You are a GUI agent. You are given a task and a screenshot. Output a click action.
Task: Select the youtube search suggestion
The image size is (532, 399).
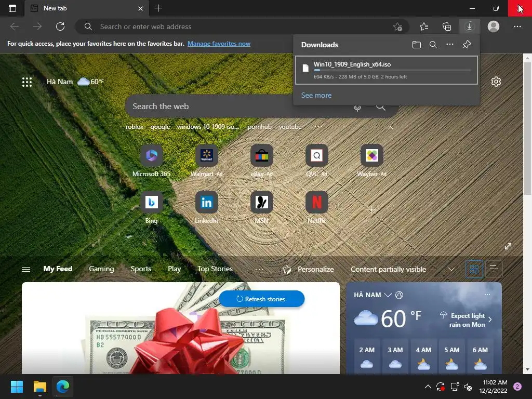(x=290, y=127)
